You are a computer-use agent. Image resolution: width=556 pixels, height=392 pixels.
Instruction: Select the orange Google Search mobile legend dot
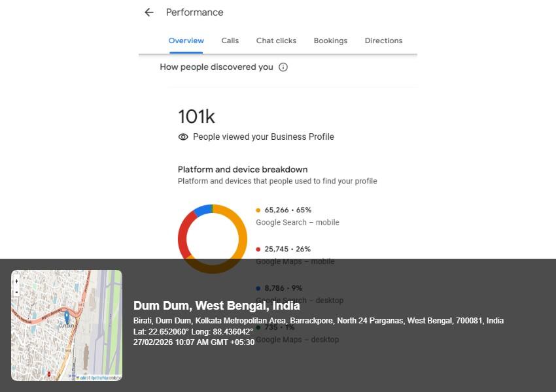(258, 210)
